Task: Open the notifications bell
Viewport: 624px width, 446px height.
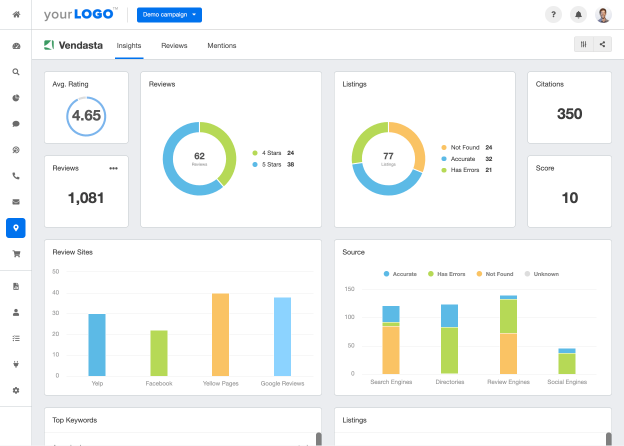Action: 578,15
